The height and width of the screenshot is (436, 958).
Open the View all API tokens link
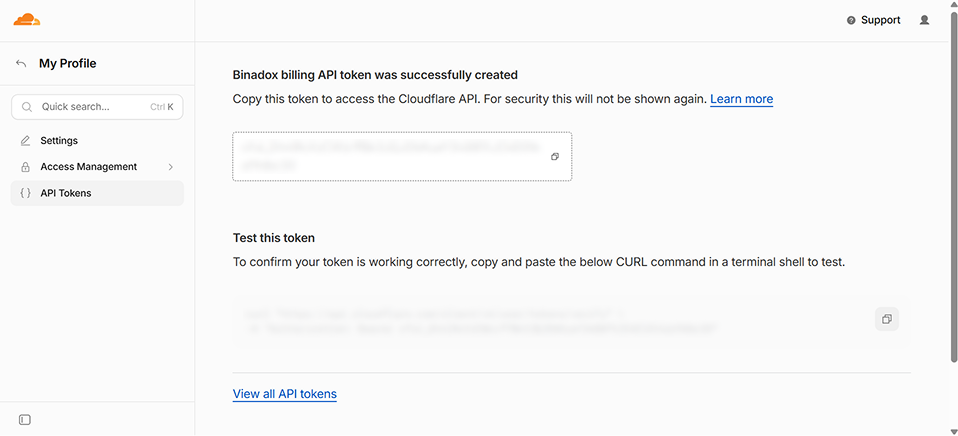pyautogui.click(x=285, y=394)
